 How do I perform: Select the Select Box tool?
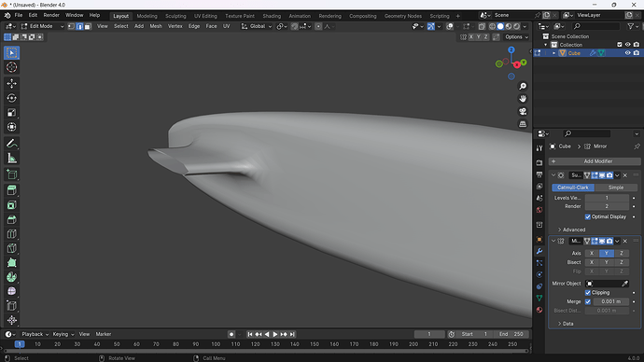tap(11, 52)
